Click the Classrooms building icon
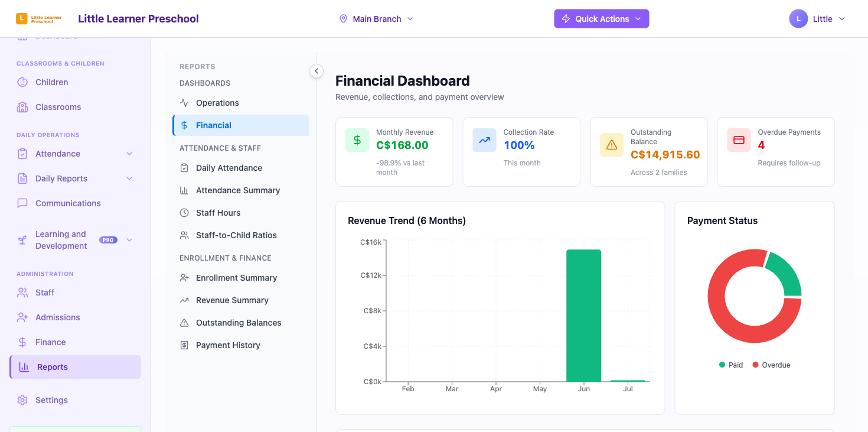868x432 pixels. coord(22,107)
